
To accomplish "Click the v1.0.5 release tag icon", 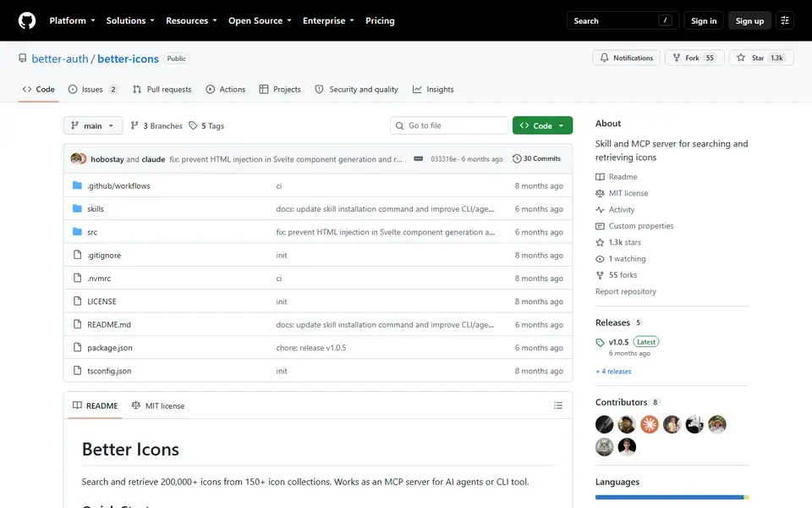I will pyautogui.click(x=600, y=342).
